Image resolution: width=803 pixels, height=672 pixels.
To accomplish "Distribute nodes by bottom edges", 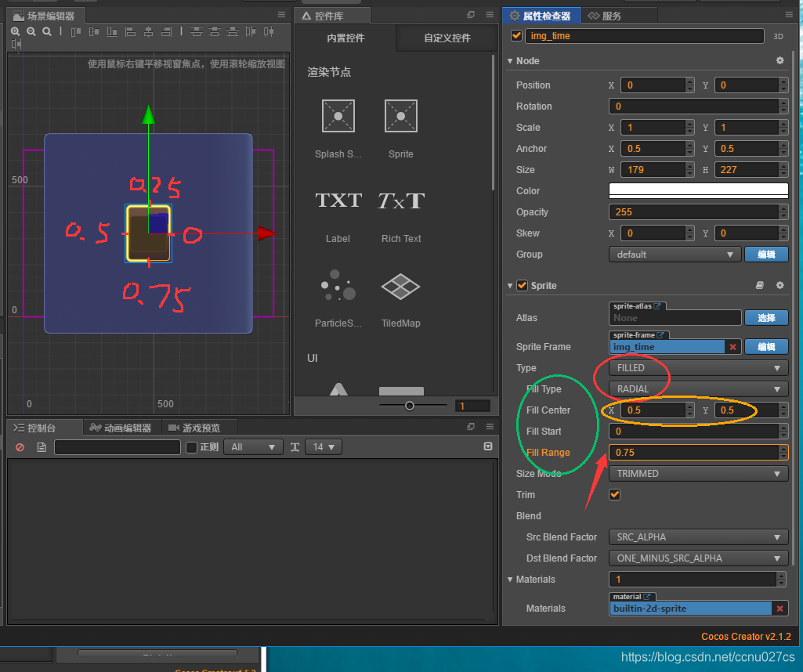I will (233, 32).
